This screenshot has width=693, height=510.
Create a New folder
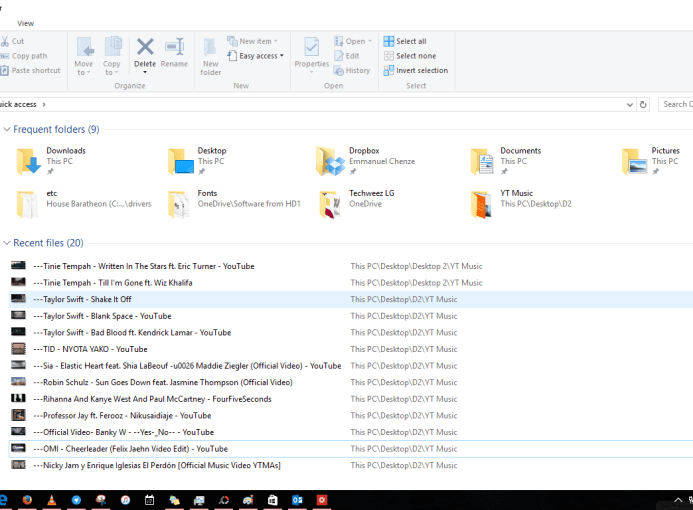pos(210,57)
